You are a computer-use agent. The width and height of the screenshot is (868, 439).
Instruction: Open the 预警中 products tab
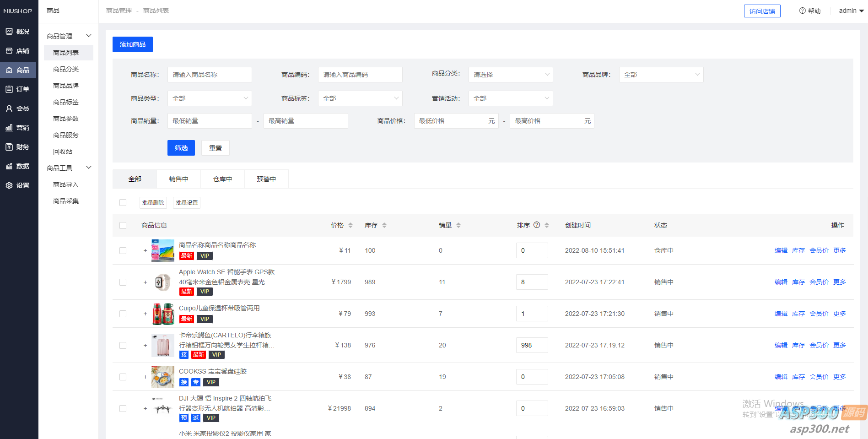click(x=266, y=179)
